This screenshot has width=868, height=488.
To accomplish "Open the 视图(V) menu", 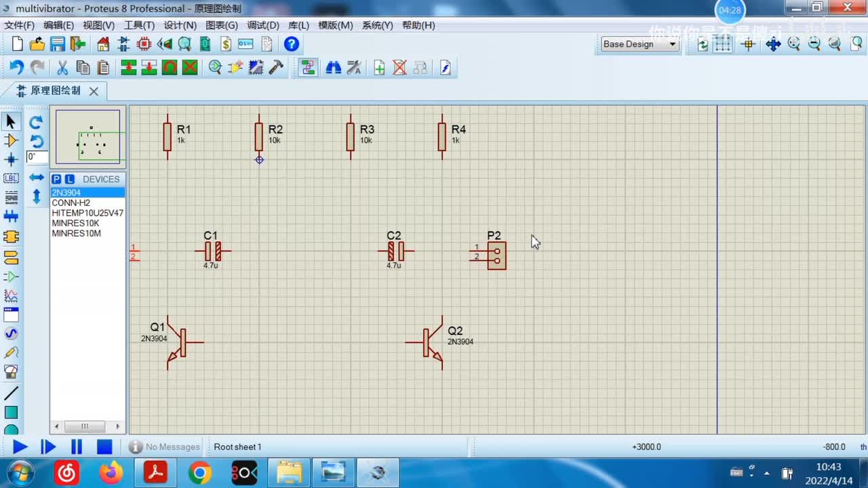I will 98,25.
